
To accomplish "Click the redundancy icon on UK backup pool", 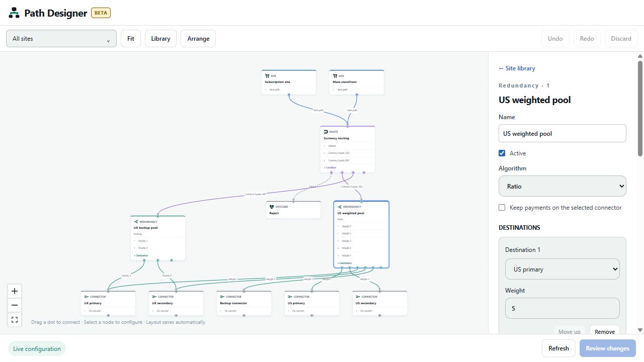I will click(136, 221).
